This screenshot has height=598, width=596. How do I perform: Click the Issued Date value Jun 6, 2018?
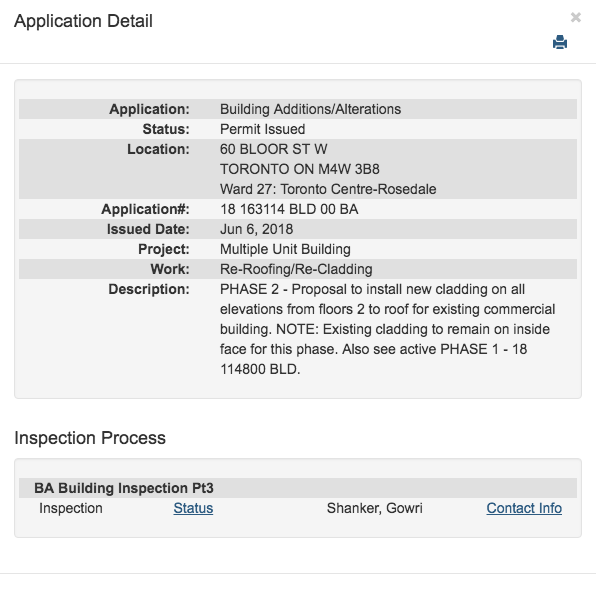click(x=256, y=229)
